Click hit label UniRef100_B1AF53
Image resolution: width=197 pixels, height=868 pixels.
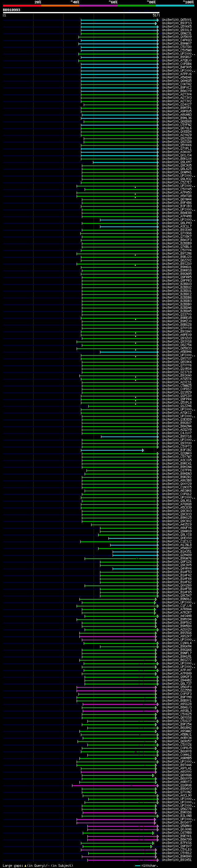point(176,572)
